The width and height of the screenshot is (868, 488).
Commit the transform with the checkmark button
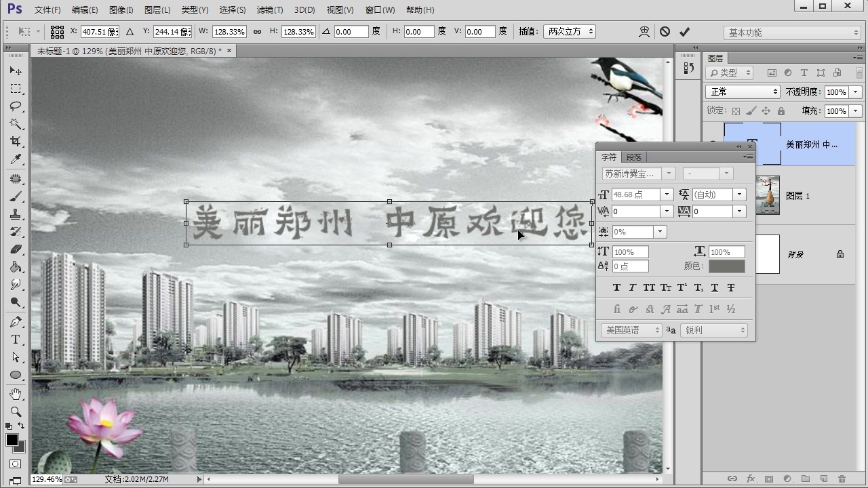[x=685, y=31]
